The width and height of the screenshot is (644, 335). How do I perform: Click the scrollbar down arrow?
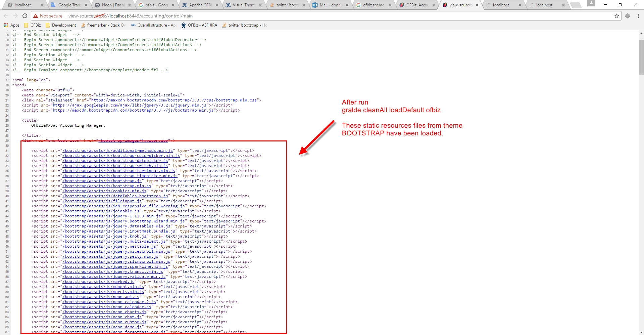point(641,332)
